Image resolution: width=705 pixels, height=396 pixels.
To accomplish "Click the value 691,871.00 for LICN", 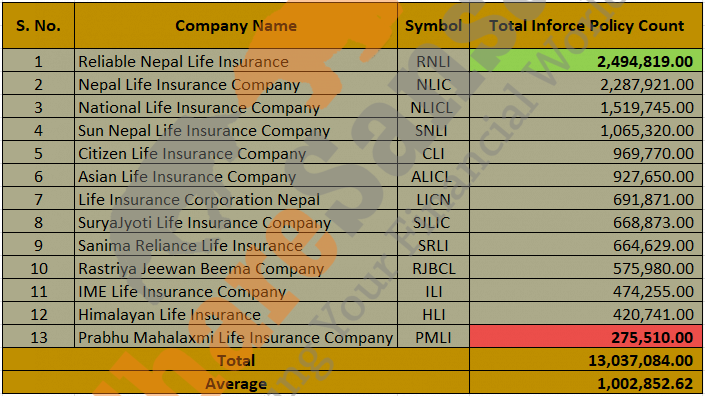I will 586,199.
